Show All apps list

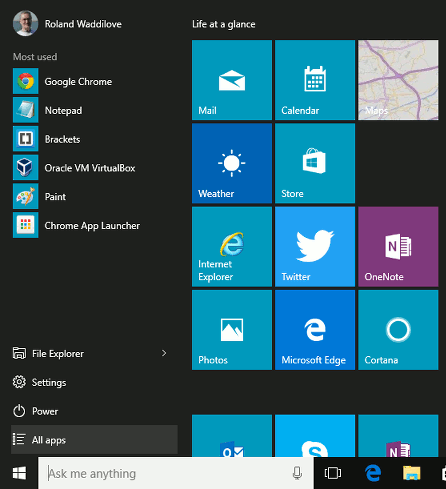pos(94,440)
